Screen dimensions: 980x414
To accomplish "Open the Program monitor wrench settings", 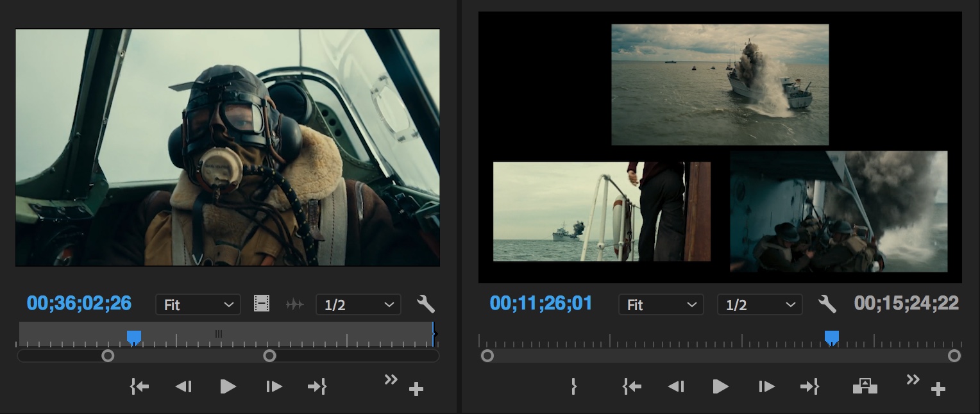I will click(827, 304).
